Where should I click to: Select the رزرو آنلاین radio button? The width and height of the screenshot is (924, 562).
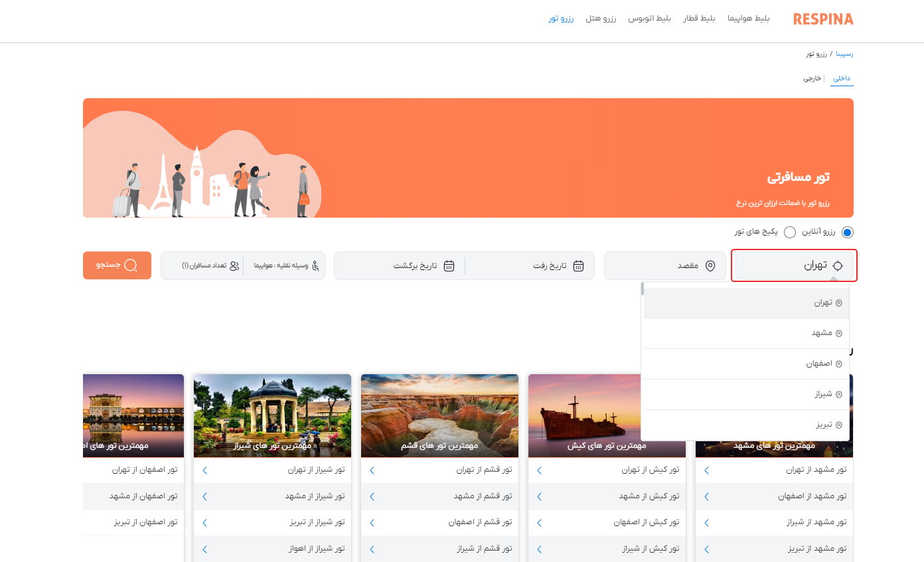point(848,232)
